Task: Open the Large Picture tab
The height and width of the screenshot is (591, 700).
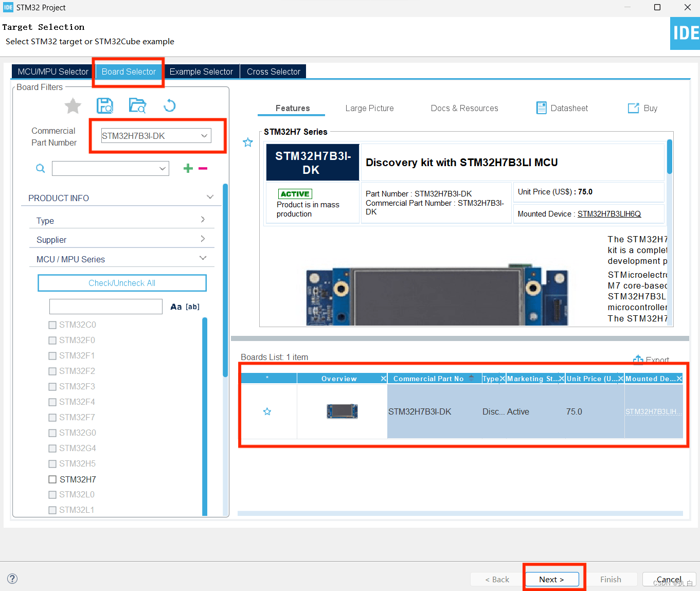Action: 369,108
